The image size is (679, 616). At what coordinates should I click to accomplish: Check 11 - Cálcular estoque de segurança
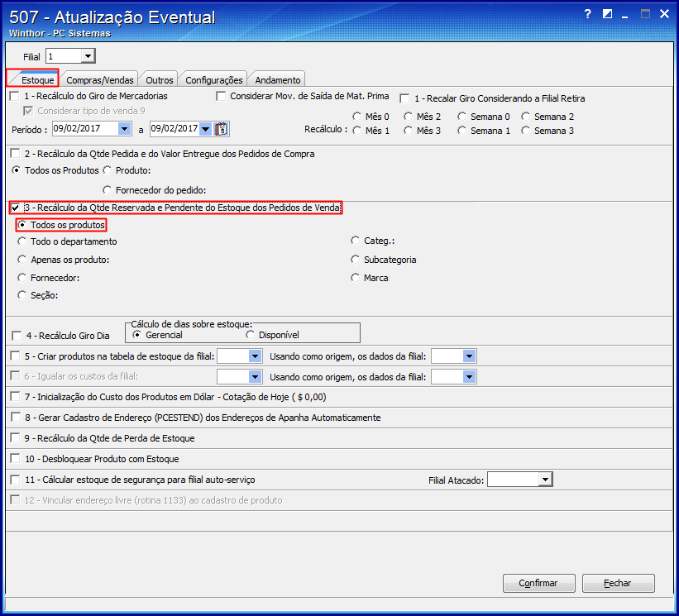[x=15, y=480]
